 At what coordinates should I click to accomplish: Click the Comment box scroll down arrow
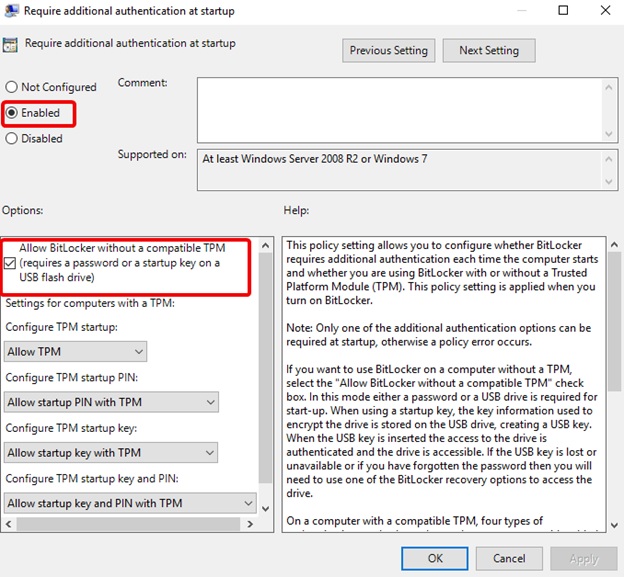tap(608, 134)
